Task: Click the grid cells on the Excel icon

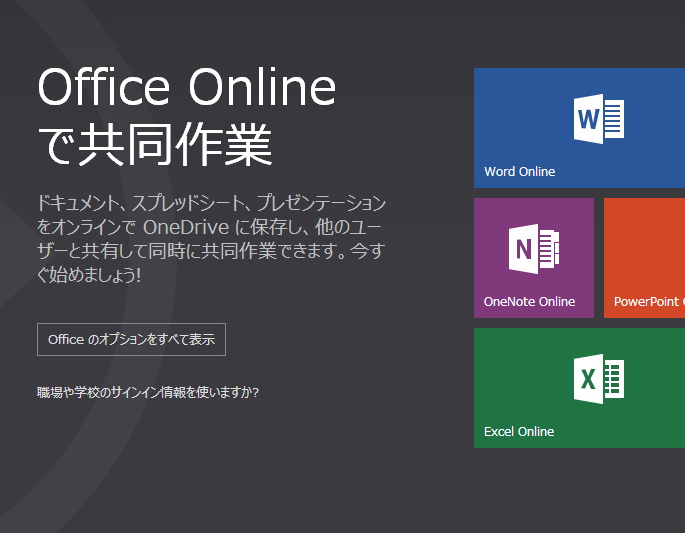Action: pos(613,380)
